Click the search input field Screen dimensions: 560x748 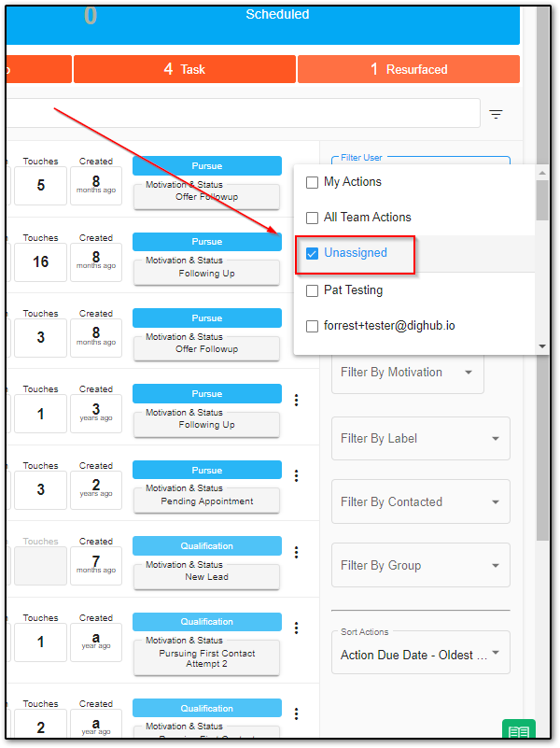[x=243, y=113]
